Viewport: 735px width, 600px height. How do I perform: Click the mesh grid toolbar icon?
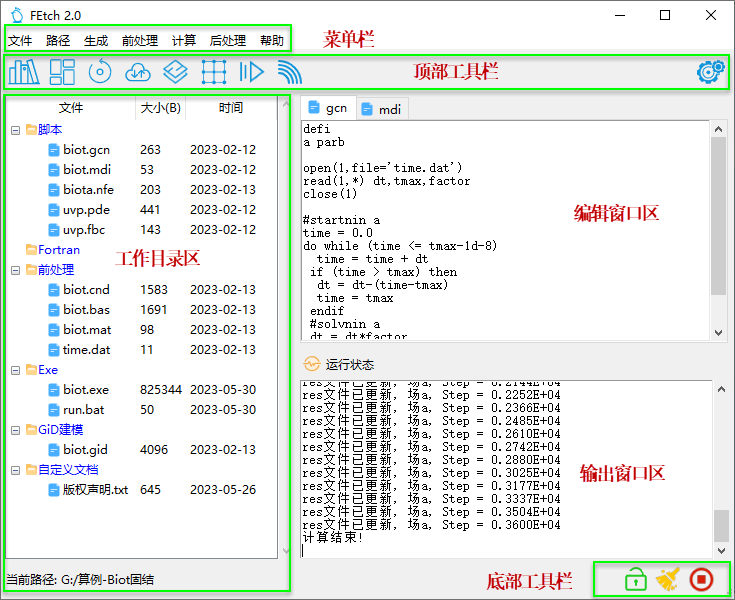(x=214, y=72)
